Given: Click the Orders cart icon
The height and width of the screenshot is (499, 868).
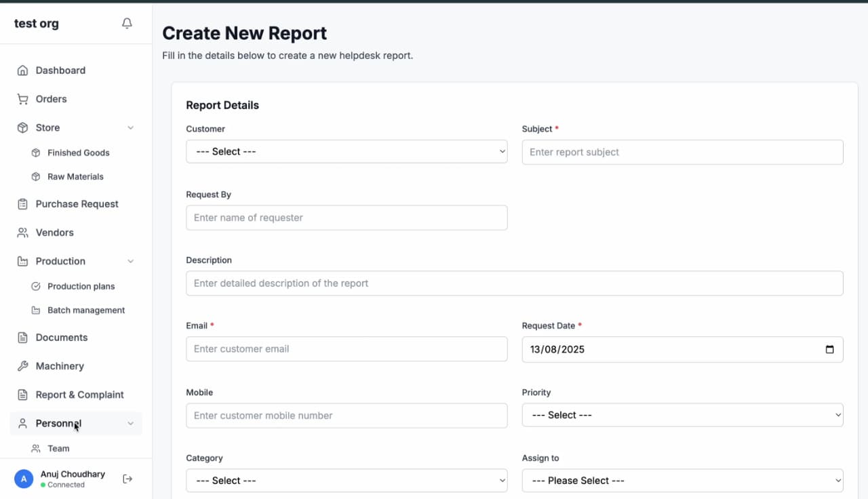Looking at the screenshot, I should click(23, 99).
